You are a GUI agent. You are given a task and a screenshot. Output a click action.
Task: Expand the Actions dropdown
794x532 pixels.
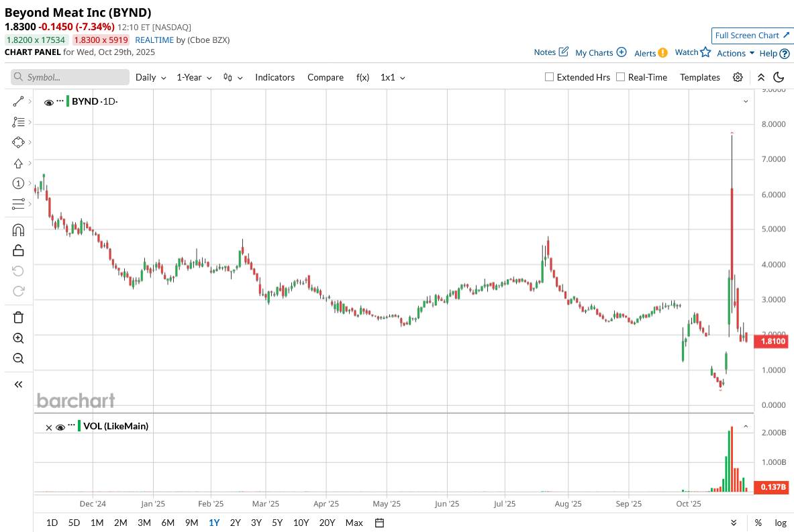[x=736, y=53]
